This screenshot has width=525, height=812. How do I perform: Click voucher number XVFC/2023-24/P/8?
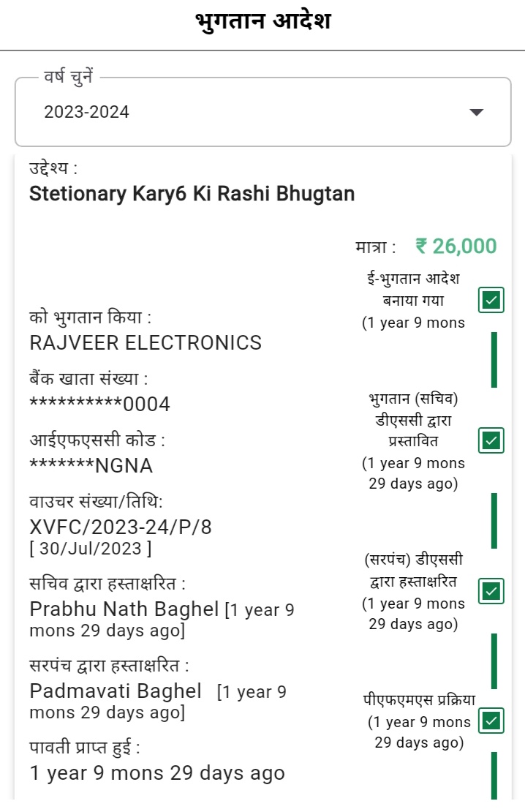click(121, 527)
